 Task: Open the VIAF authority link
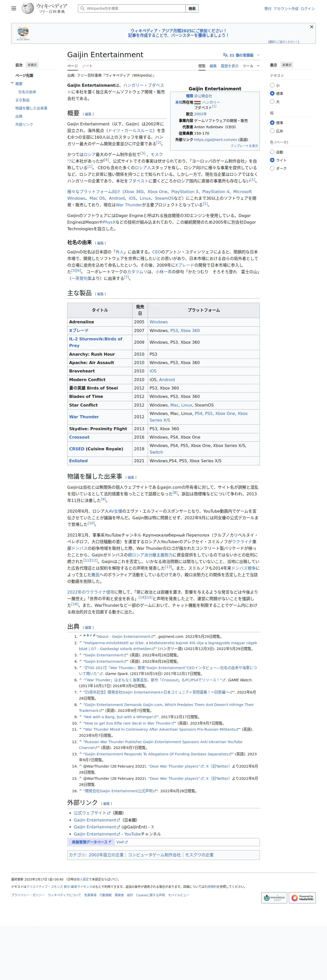(121, 842)
